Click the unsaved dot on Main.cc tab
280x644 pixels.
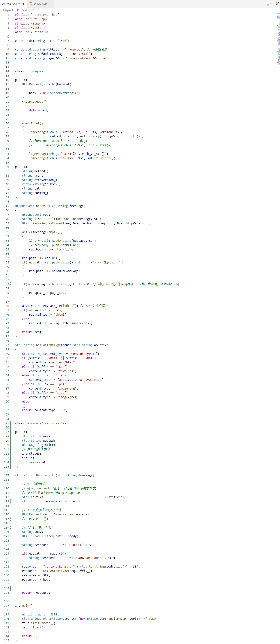click(23, 4)
